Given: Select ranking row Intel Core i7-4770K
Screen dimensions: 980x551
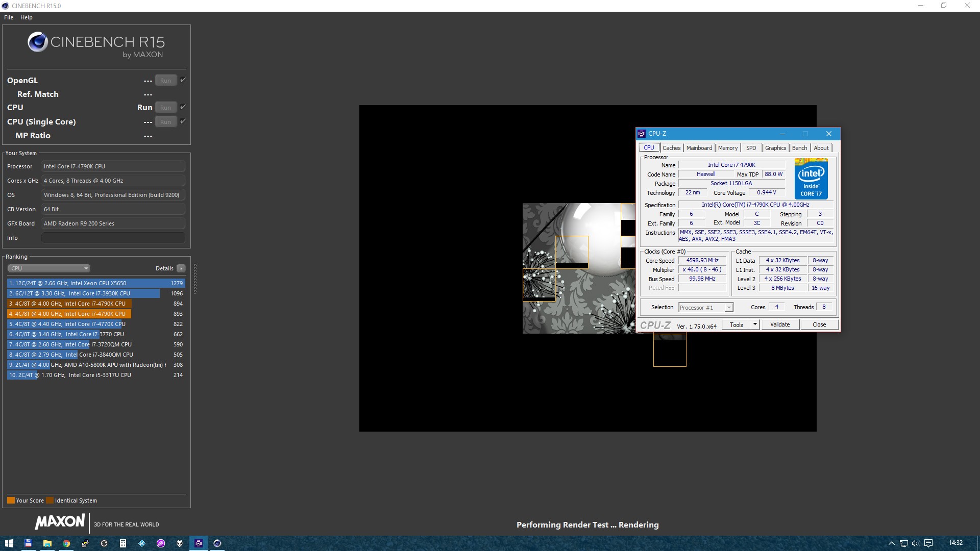Looking at the screenshot, I should point(96,324).
